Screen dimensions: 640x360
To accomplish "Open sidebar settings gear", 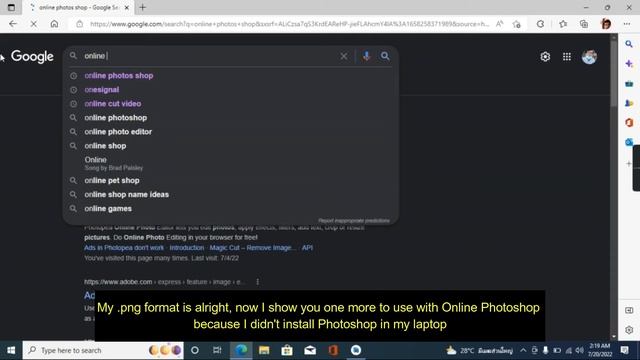I will click(629, 330).
